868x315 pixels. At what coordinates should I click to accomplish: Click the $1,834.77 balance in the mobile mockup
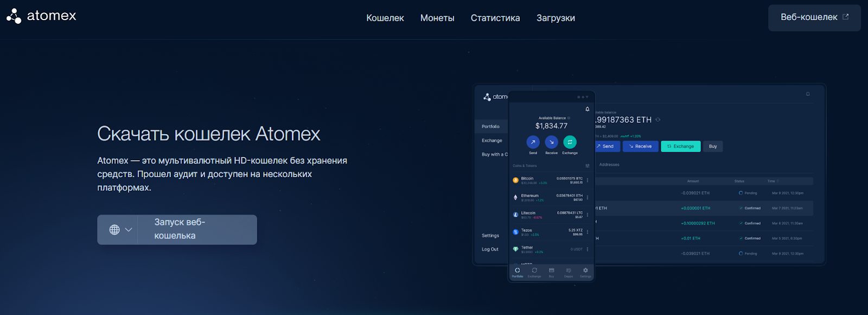[551, 126]
